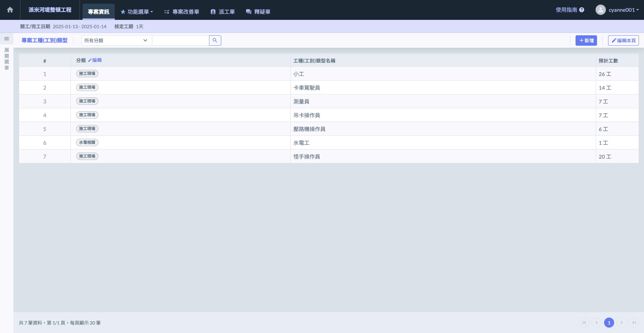The height and width of the screenshot is (333, 644).
Task: Click the magnifier search button
Action: point(215,40)
